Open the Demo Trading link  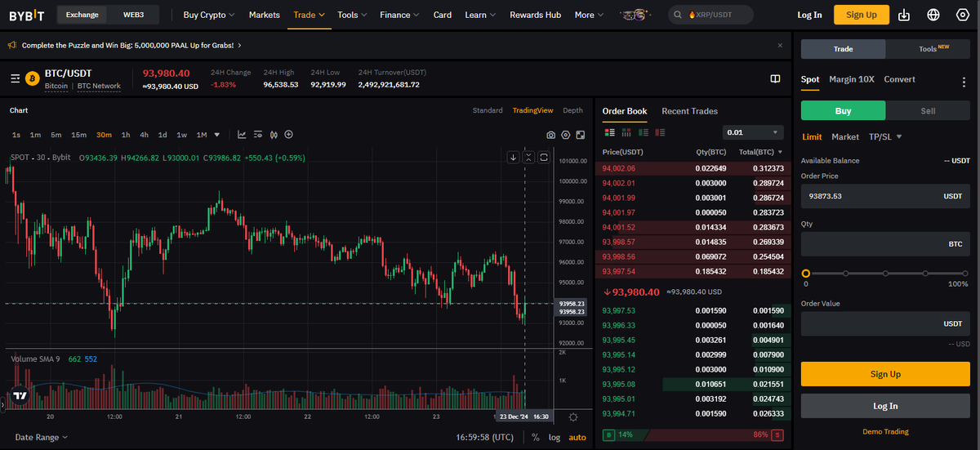click(x=885, y=432)
